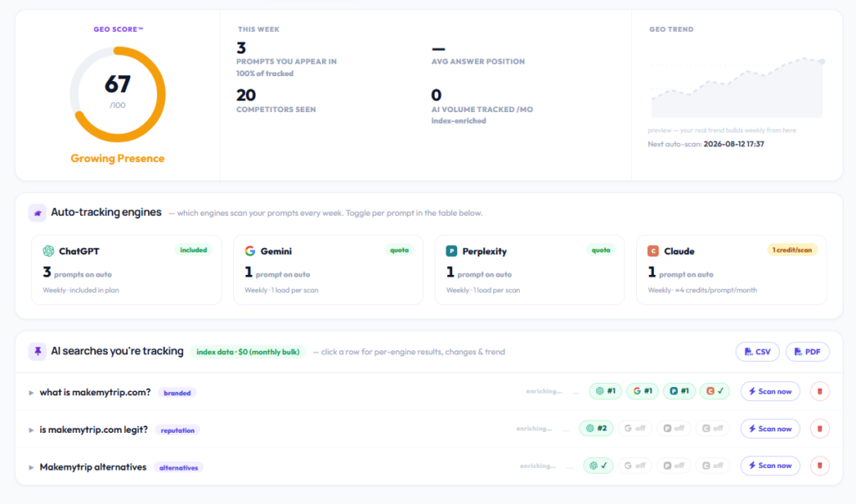Click 'Growing Presence' label
Screen dimensions: 856x504
(117, 158)
